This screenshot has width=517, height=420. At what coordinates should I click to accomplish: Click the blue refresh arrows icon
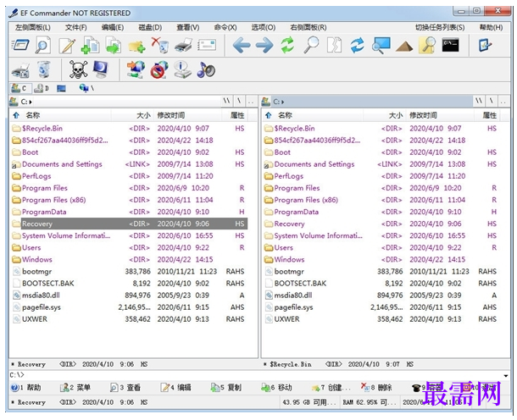pyautogui.click(x=358, y=45)
